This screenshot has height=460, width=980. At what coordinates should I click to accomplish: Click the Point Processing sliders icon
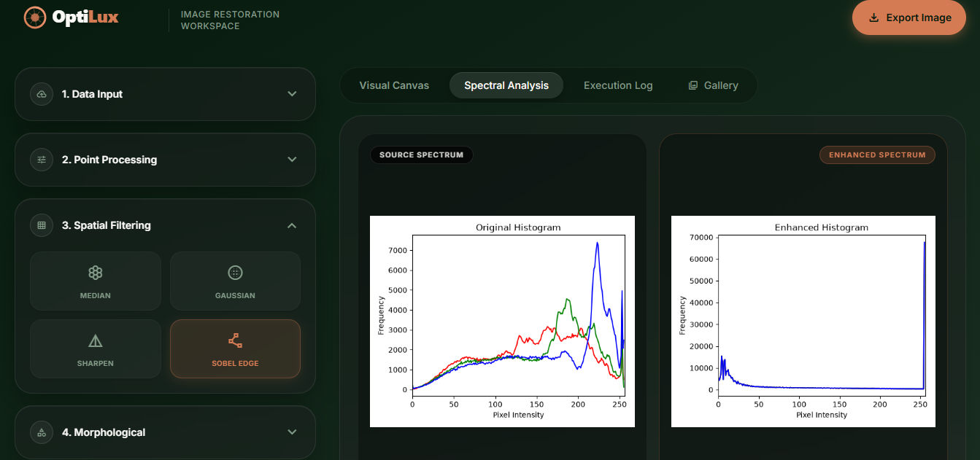[x=42, y=160]
